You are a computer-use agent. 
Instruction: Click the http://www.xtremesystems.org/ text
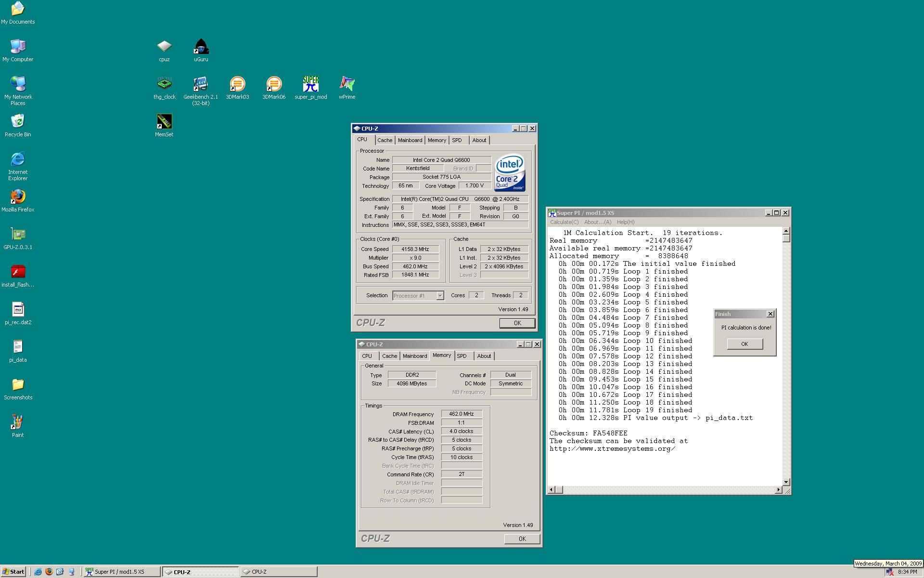point(612,448)
